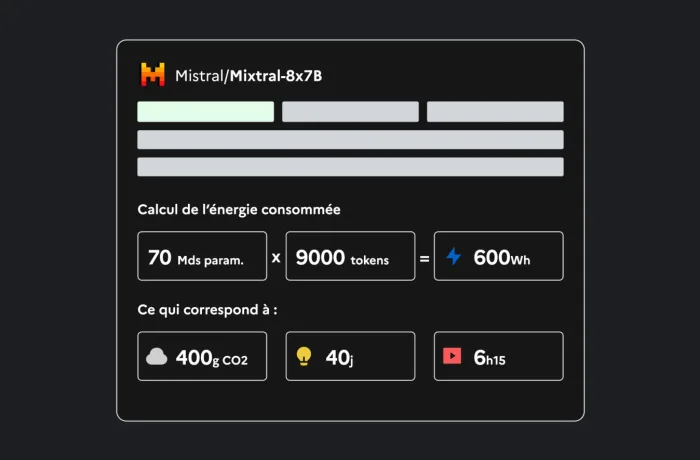This screenshot has height=460, width=700.
Task: Select the Mistral/Mixtral-8x7B model title
Action: [x=249, y=75]
